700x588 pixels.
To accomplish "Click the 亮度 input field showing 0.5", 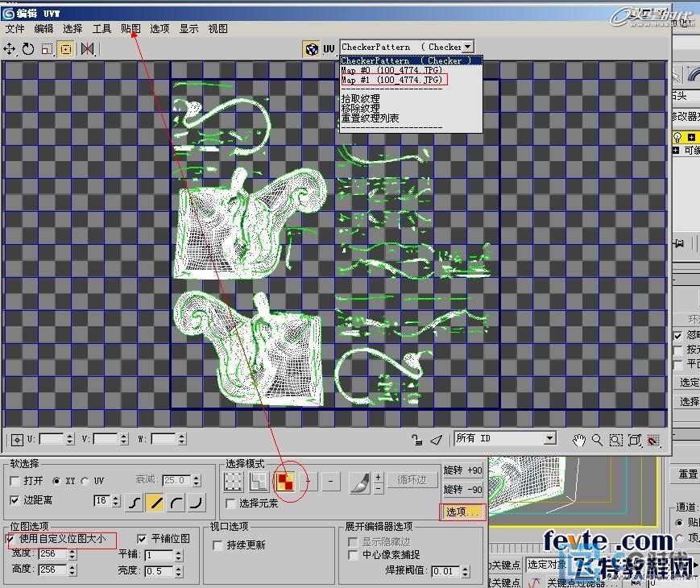I will tap(159, 571).
